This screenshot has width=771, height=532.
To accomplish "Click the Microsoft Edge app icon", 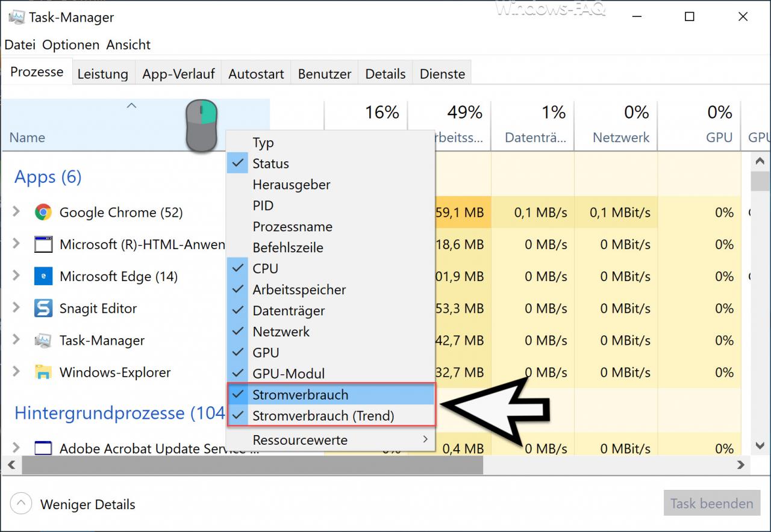I will pos(43,276).
